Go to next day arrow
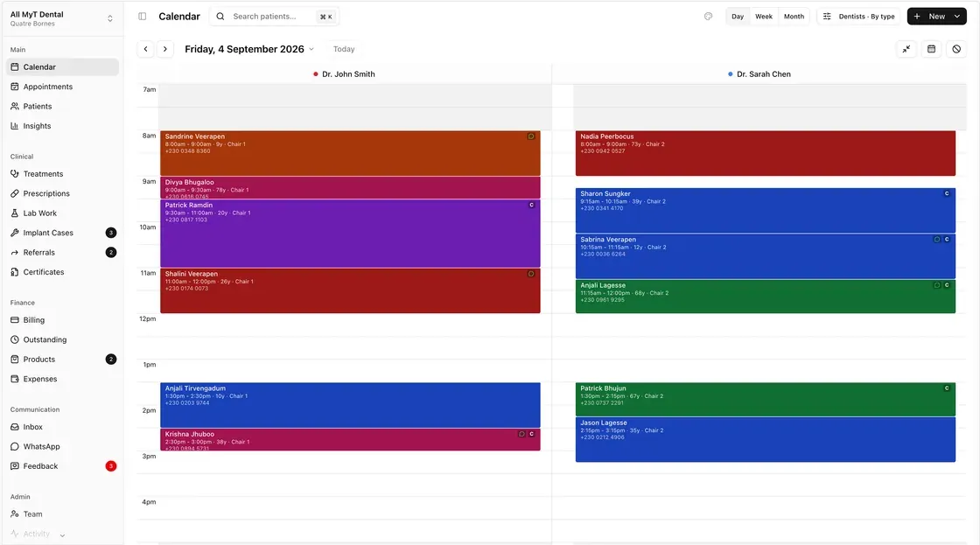The image size is (980, 545). 165,49
